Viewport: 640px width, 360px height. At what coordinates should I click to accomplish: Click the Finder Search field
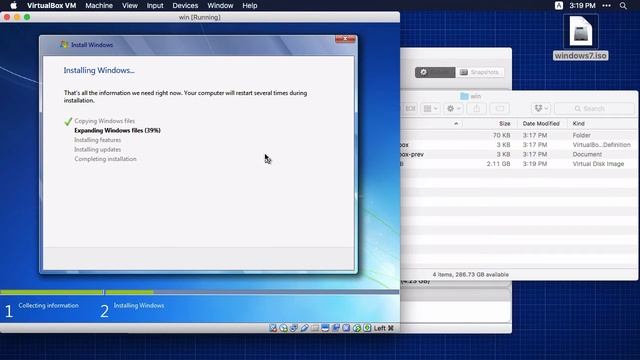[594, 108]
